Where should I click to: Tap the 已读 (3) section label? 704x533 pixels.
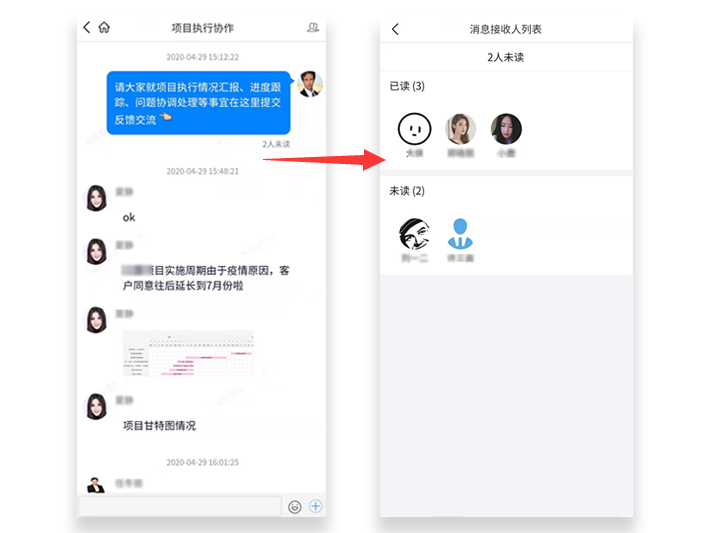[x=407, y=86]
